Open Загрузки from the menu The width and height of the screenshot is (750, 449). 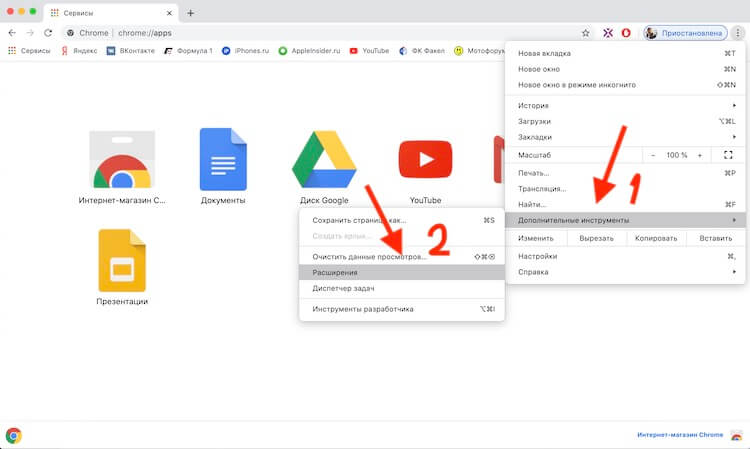[x=625, y=121]
